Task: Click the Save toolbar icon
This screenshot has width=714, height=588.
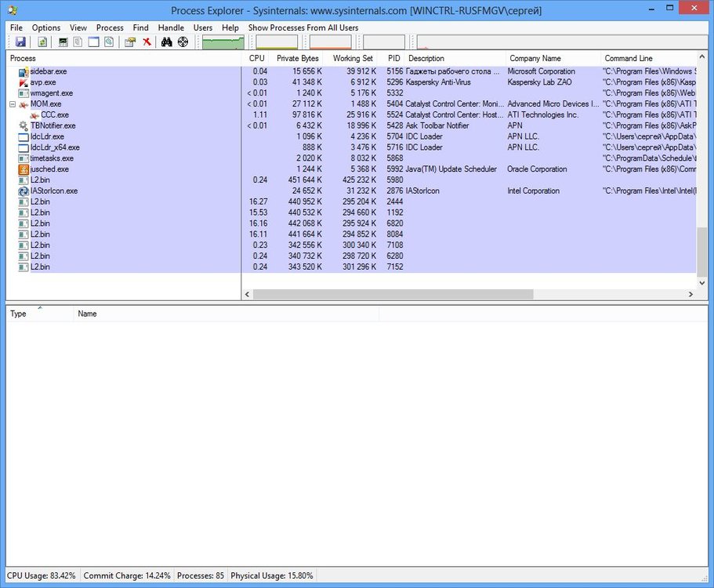Action: click(x=20, y=42)
